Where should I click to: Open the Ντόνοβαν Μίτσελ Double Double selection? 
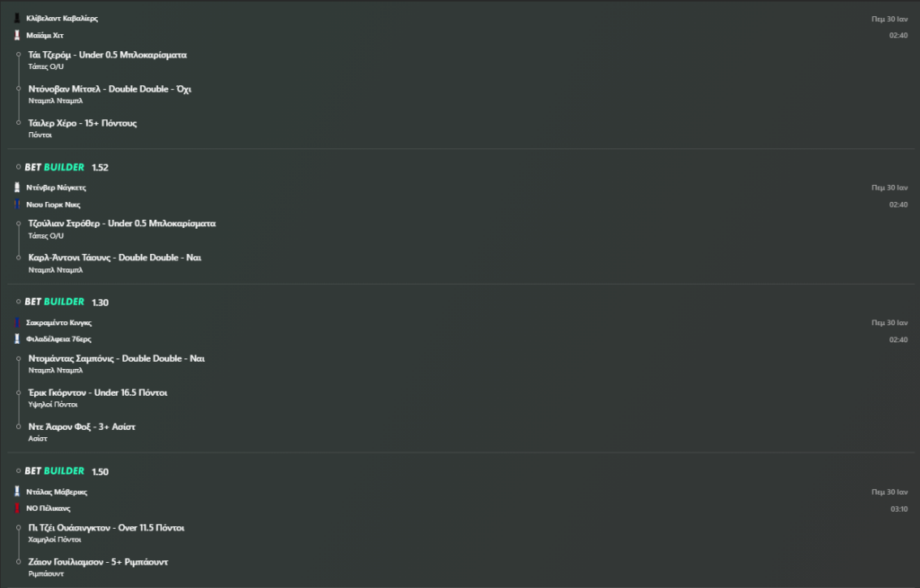(110, 89)
